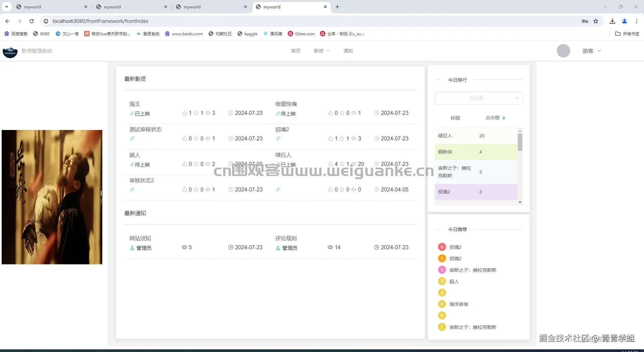Image resolution: width=644 pixels, height=352 pixels.
Task: Click the user avatar circle near 游客
Action: 563,51
